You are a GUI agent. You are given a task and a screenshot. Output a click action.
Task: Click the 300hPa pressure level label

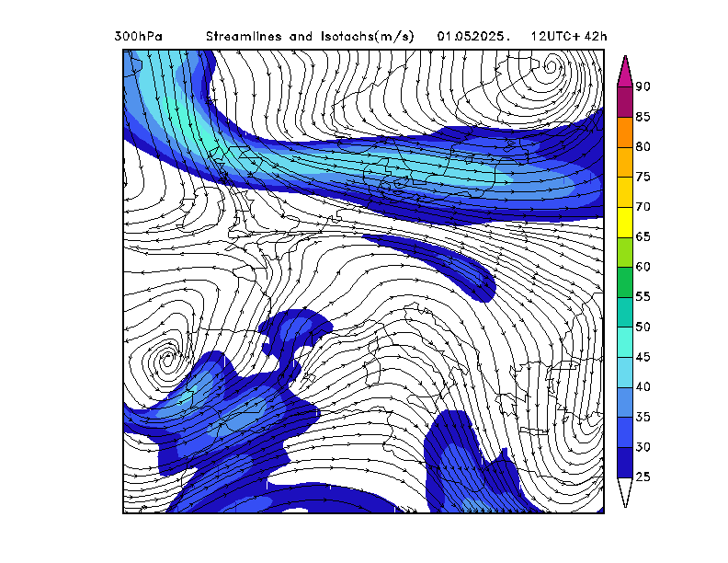139,36
